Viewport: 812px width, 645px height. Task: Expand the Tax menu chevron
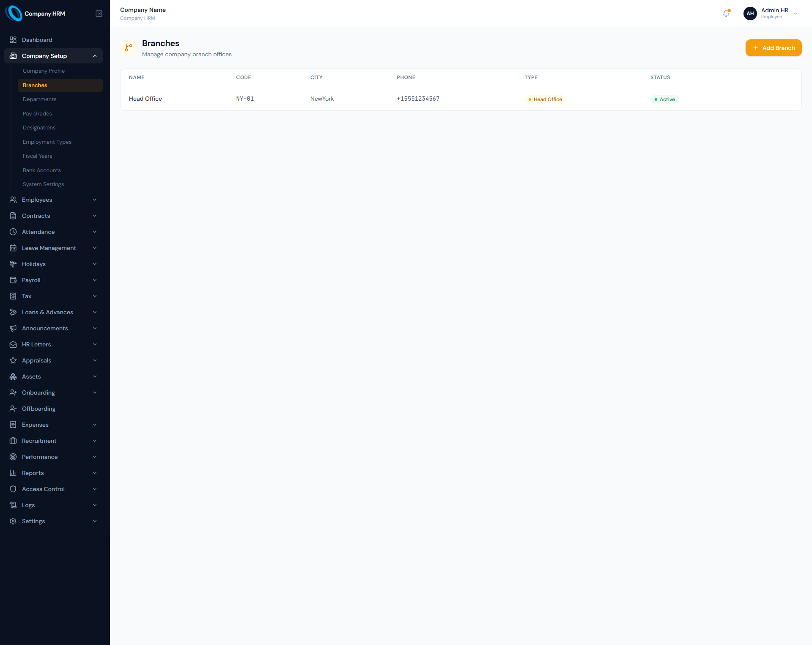[x=95, y=296]
